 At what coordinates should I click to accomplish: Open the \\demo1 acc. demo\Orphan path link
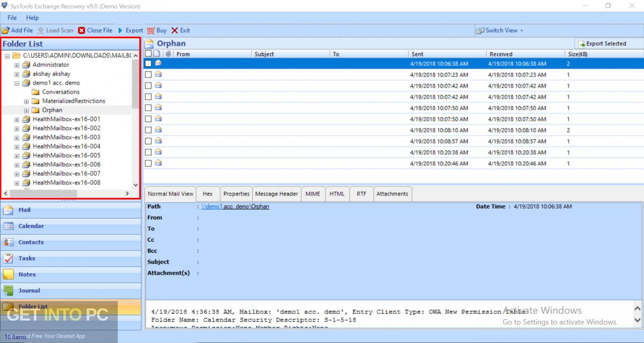pos(235,207)
